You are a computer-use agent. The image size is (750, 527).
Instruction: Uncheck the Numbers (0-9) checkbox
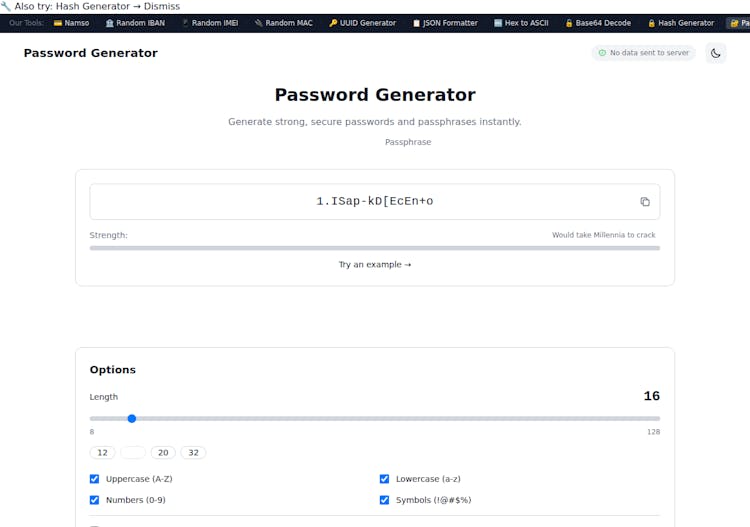tap(94, 500)
